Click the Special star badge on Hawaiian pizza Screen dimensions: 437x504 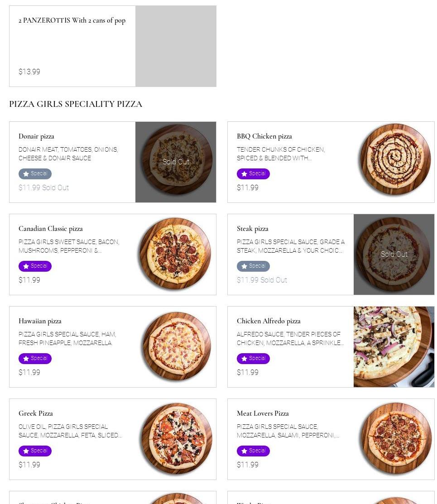[x=35, y=359]
